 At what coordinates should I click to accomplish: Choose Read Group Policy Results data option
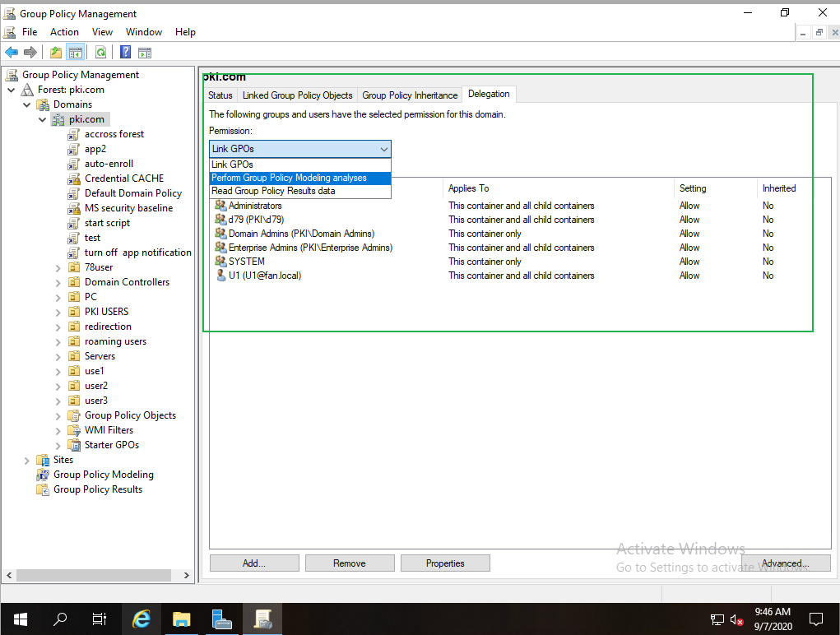(x=300, y=191)
